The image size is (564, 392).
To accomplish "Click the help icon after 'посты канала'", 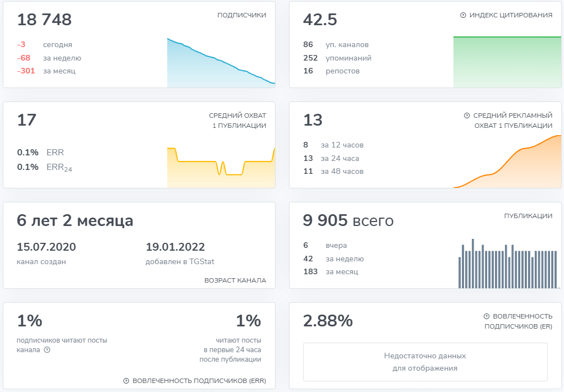I will coord(47,349).
